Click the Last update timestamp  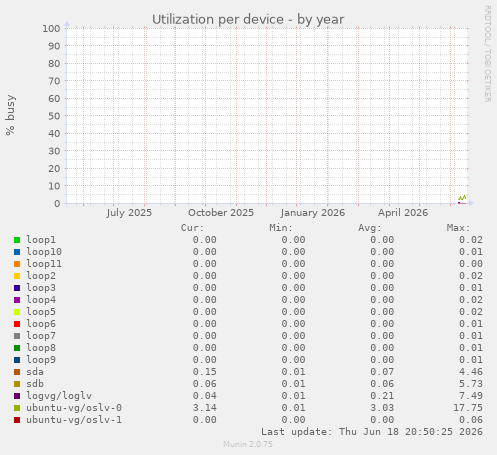(x=372, y=432)
